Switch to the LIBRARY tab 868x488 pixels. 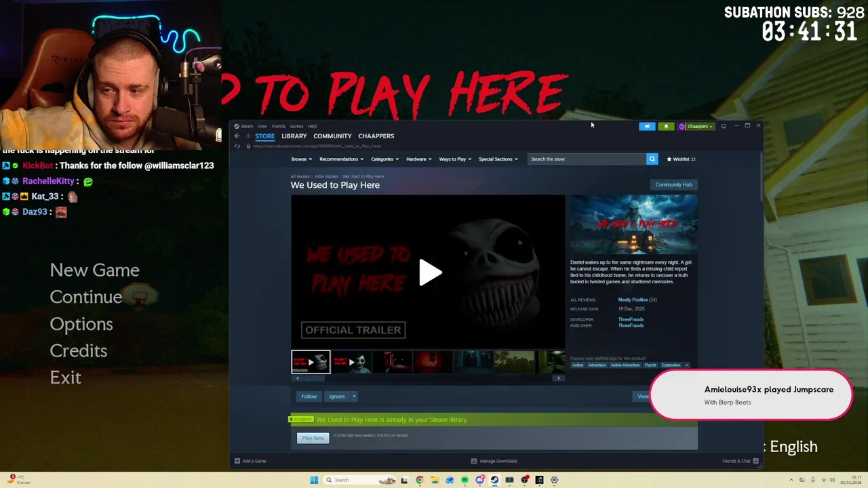294,136
